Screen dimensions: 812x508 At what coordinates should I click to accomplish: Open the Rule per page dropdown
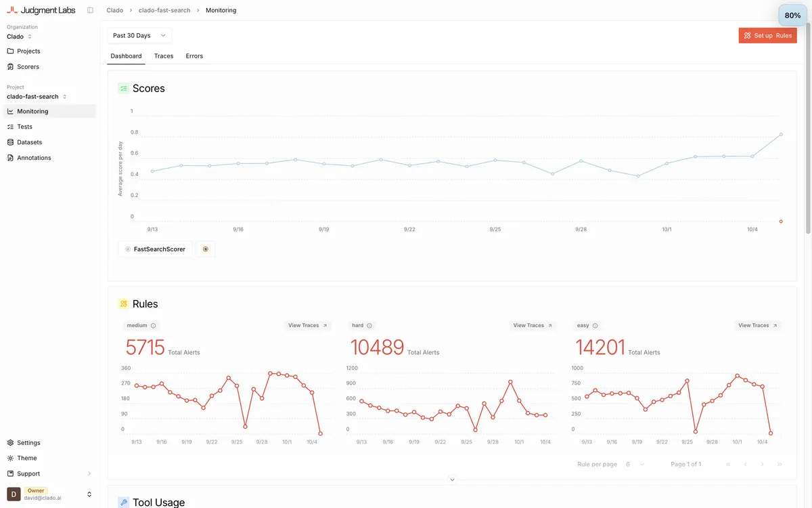click(635, 464)
